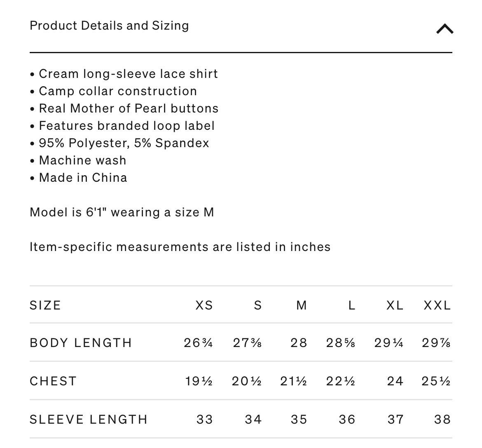Click the XXL sleeve length value 38

point(442,420)
